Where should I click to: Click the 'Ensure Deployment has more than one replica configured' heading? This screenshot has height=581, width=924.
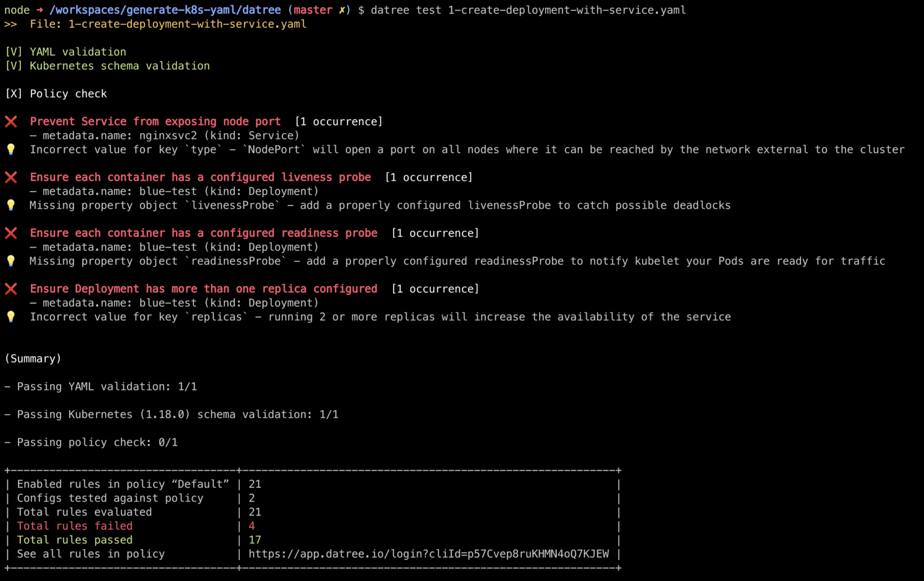(x=204, y=289)
